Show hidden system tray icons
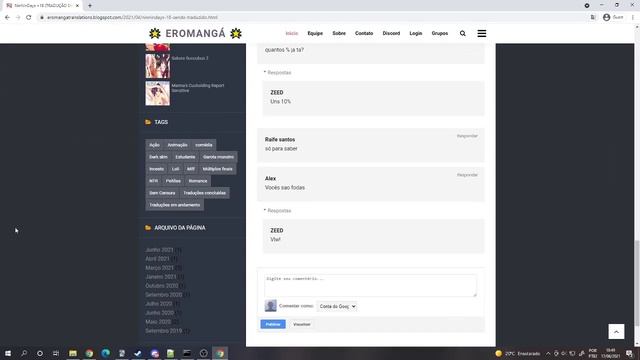The image size is (640, 360). [x=548, y=353]
